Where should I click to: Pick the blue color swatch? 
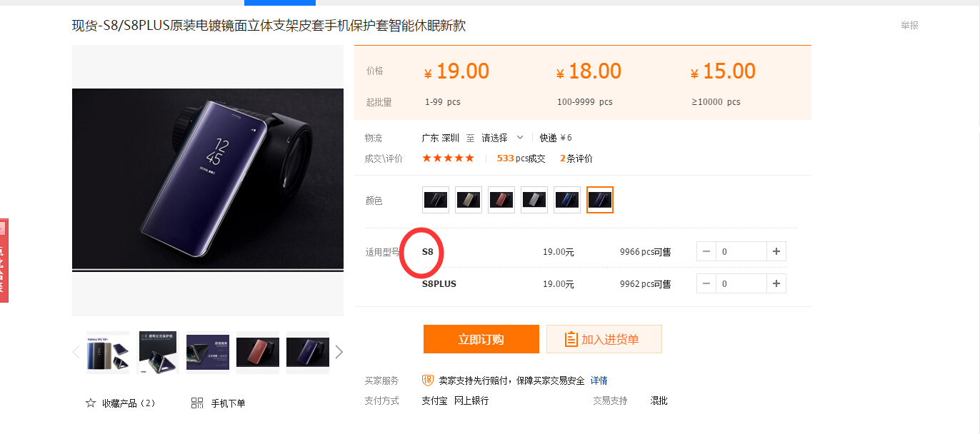[567, 200]
